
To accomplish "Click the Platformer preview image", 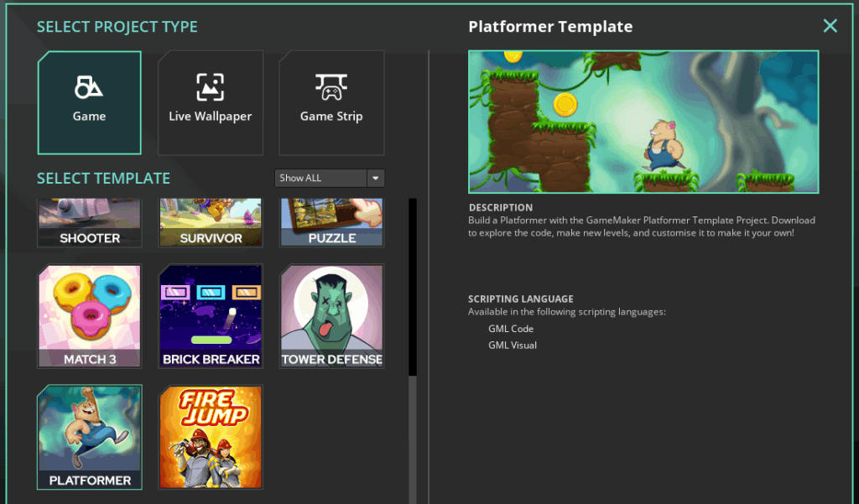I will (x=643, y=122).
